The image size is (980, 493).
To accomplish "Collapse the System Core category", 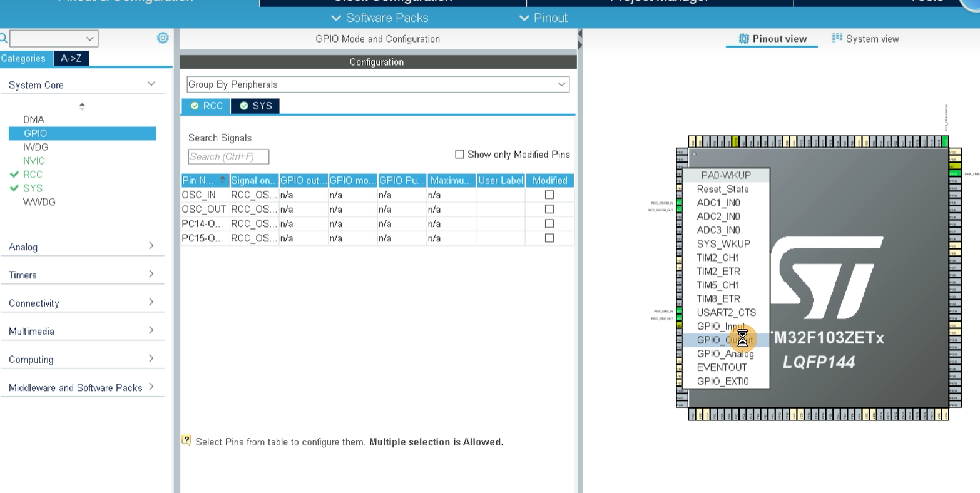I will pos(151,84).
